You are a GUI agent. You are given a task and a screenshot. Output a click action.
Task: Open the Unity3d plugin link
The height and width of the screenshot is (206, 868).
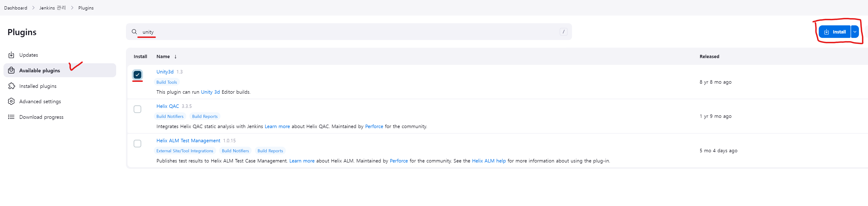click(x=165, y=72)
